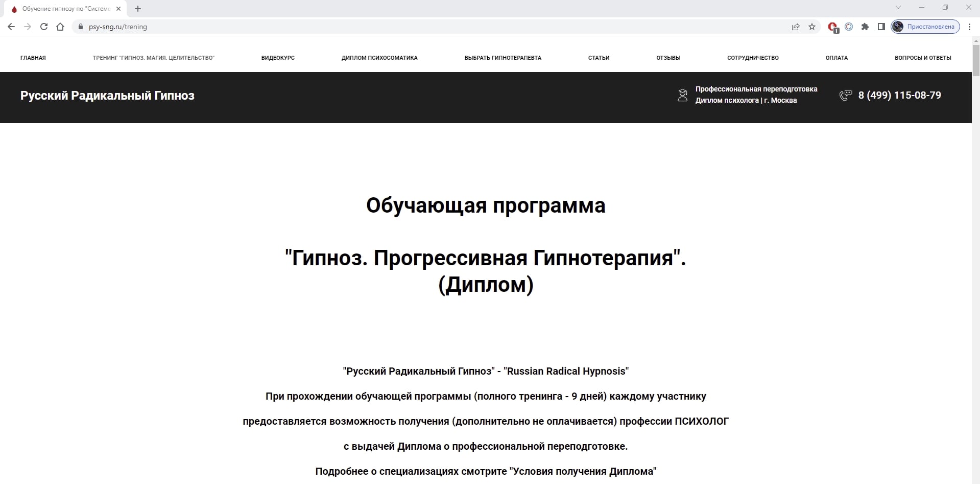
Task: Click the graduate person icon in header
Action: pyautogui.click(x=682, y=95)
